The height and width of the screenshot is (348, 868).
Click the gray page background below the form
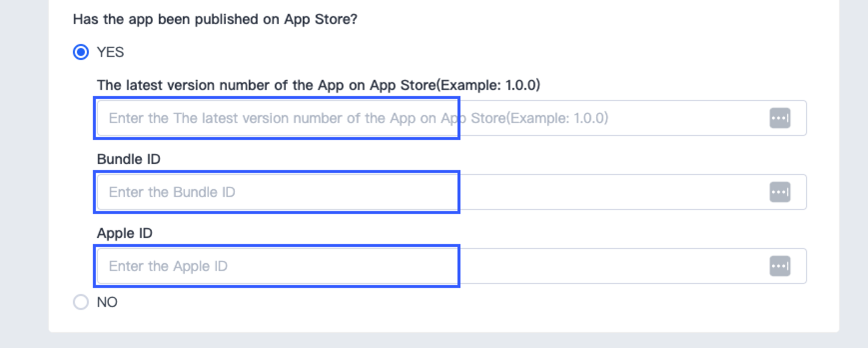pyautogui.click(x=434, y=341)
